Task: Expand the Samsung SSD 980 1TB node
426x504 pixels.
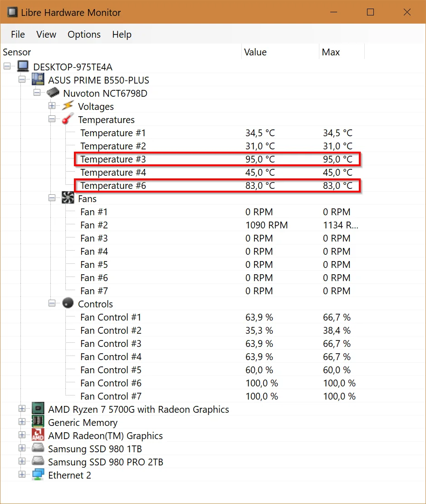Action: pos(22,448)
